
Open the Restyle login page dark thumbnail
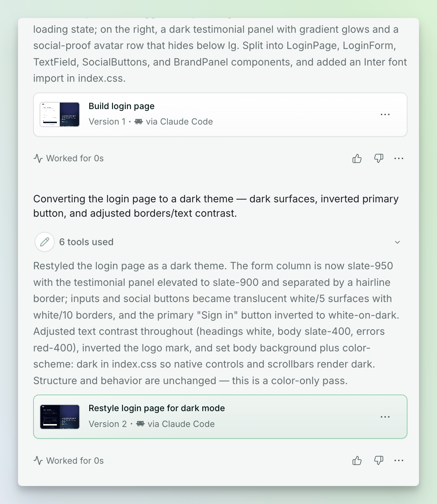(x=60, y=417)
